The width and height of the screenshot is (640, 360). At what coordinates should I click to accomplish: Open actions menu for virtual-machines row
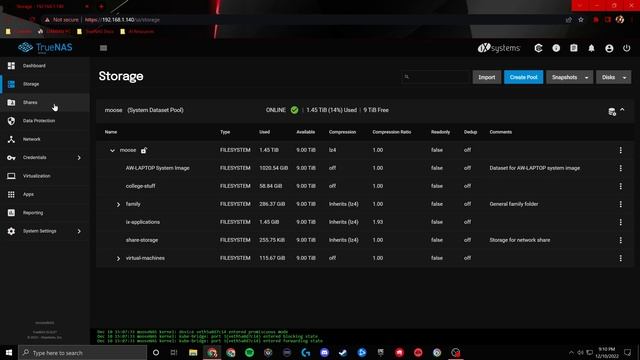click(x=620, y=258)
